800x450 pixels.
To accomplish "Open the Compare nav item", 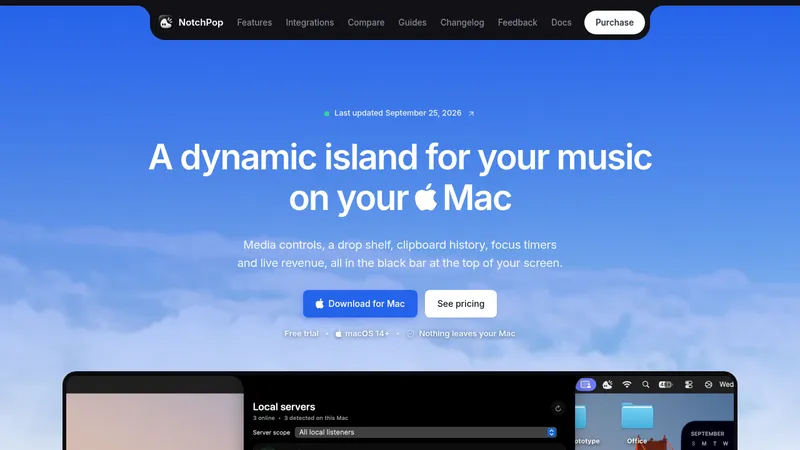I will 366,22.
